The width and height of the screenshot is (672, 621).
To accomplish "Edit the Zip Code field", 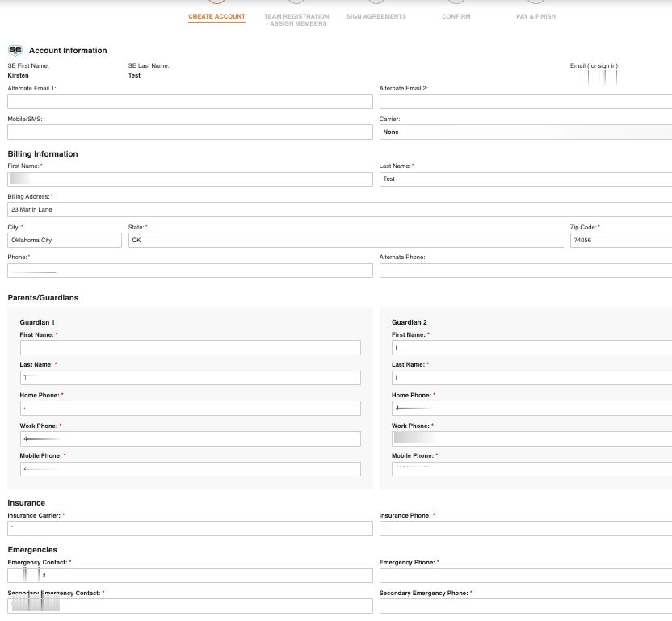I will click(620, 240).
